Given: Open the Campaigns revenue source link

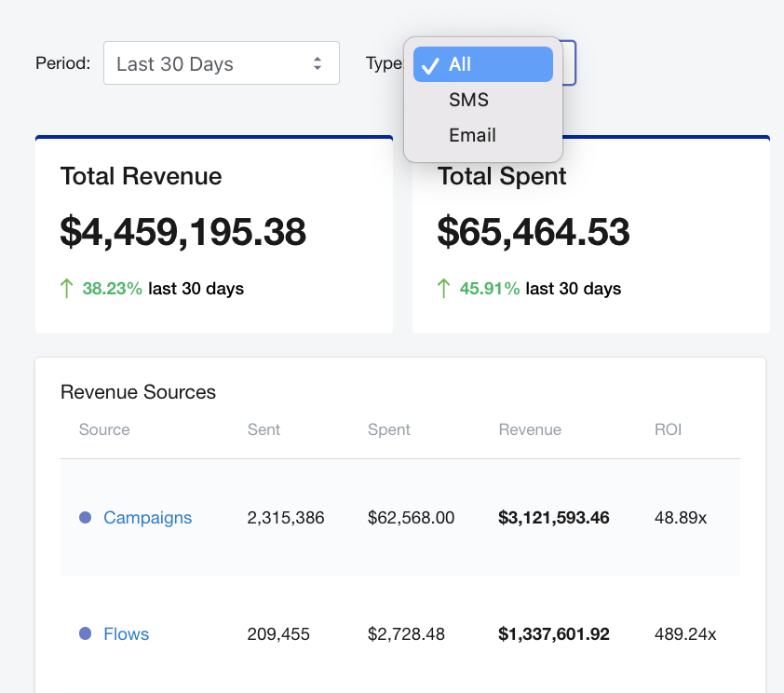Looking at the screenshot, I should (147, 518).
